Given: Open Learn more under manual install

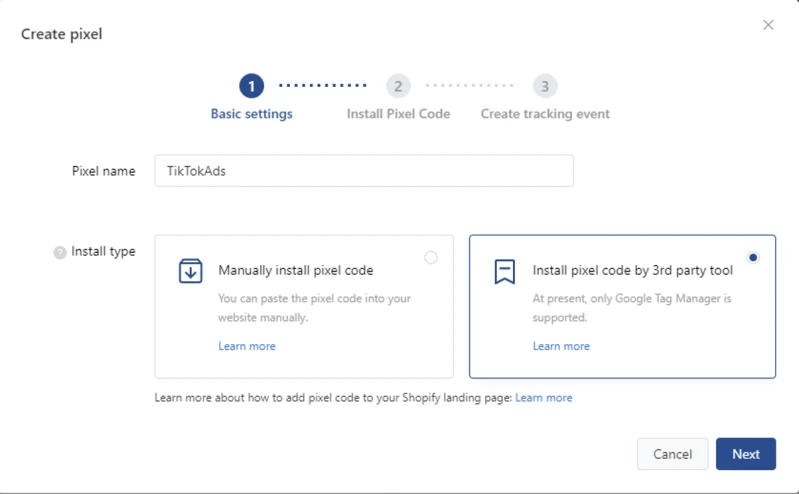Looking at the screenshot, I should click(247, 346).
